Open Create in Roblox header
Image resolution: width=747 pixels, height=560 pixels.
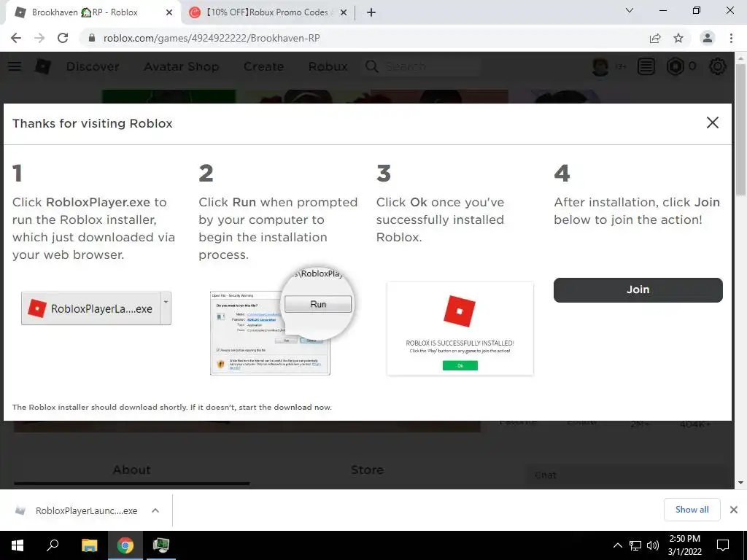click(x=263, y=66)
